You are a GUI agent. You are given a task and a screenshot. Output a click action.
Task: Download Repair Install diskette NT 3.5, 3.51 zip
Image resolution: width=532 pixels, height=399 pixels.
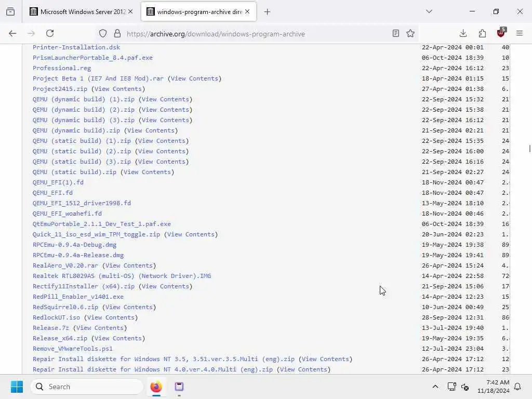pyautogui.click(x=164, y=359)
